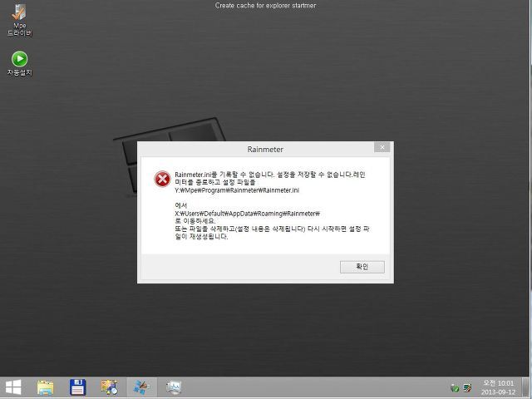532x399 pixels.
Task: Open the monitor graph taskbar icon
Action: pyautogui.click(x=174, y=387)
